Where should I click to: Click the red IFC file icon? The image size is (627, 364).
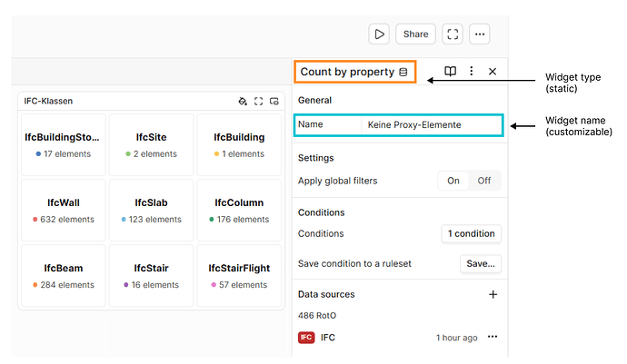(x=306, y=338)
